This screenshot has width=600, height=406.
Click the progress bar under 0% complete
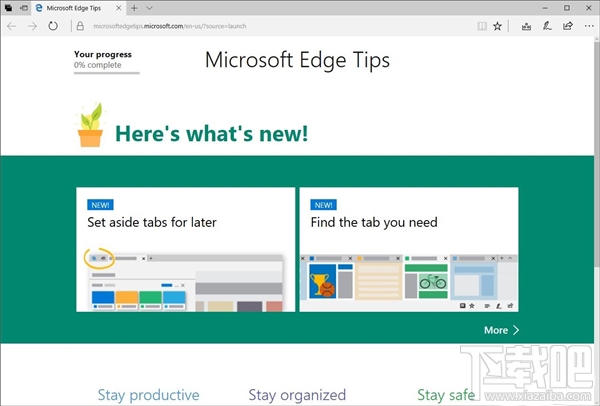point(107,73)
